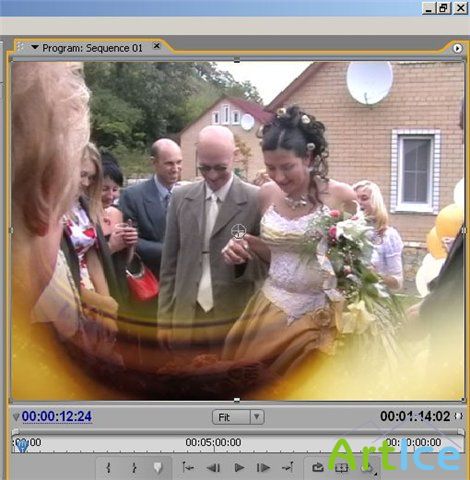Image resolution: width=470 pixels, height=480 pixels.
Task: Select the Program: Sequence 01 tab
Action: click(x=92, y=48)
